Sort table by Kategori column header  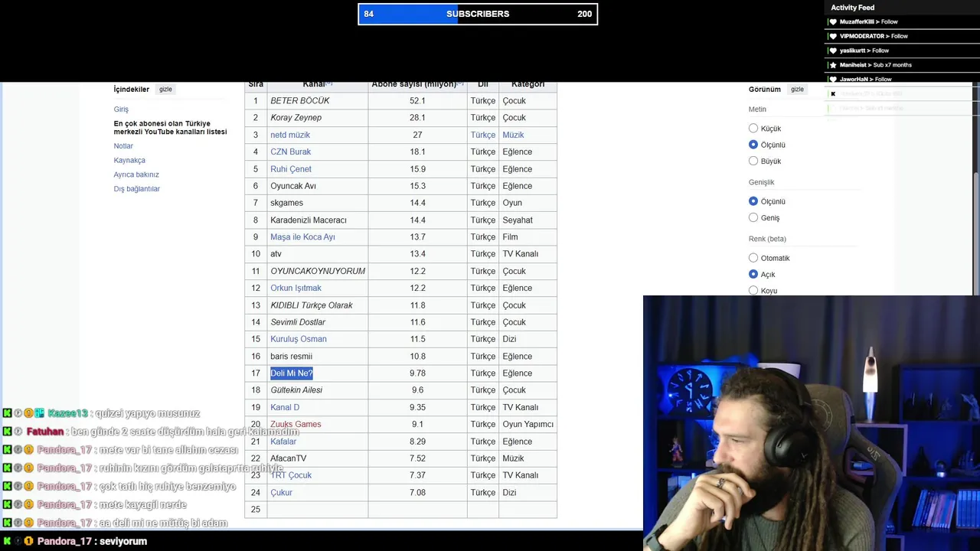(x=528, y=84)
